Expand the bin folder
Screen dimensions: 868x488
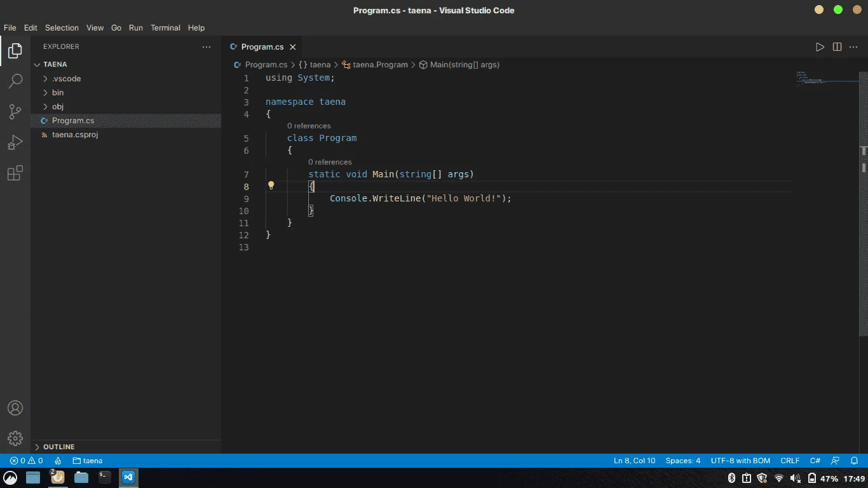click(x=126, y=93)
